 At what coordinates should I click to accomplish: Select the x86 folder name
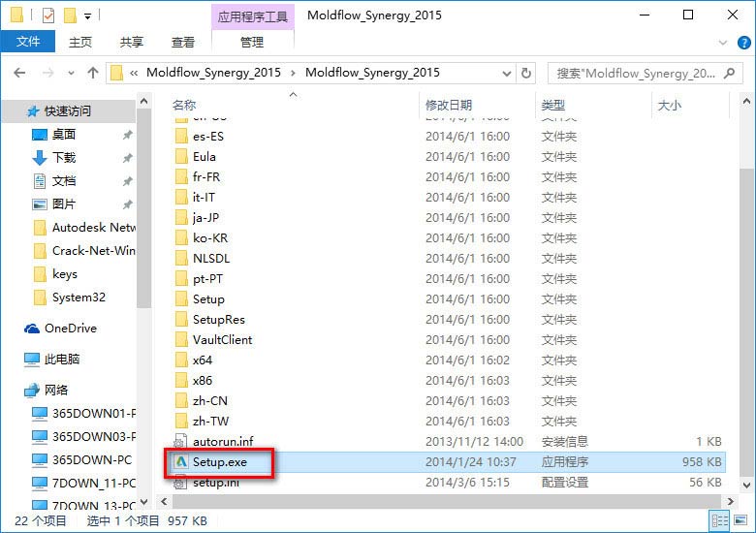coord(203,381)
